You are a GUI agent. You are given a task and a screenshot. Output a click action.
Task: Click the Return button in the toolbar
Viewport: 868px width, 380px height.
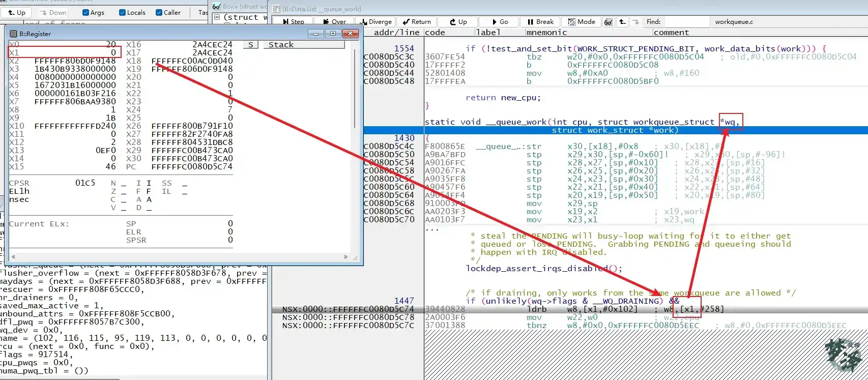click(417, 22)
